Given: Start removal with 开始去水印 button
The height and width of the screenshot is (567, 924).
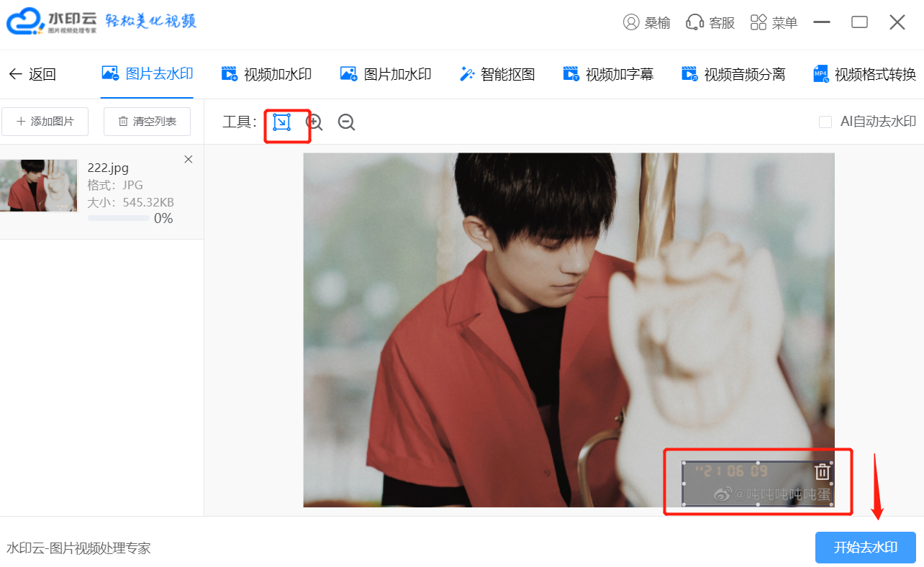Looking at the screenshot, I should (x=866, y=548).
